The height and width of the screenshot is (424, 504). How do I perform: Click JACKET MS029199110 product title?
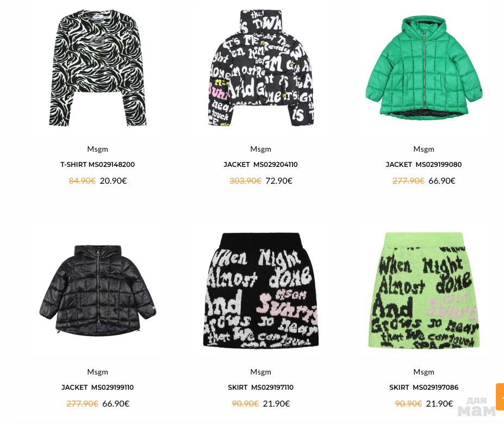98,388
